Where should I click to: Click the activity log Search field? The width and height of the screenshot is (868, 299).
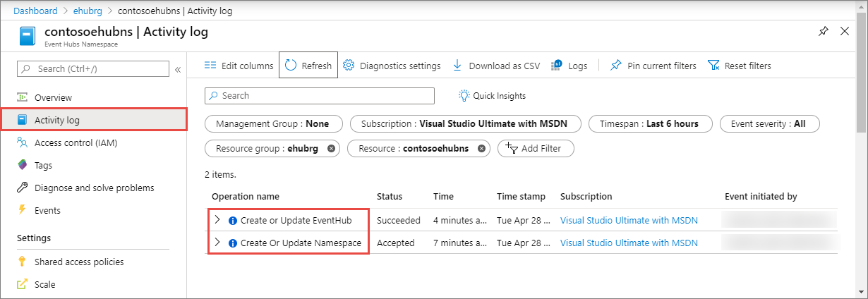pos(319,96)
